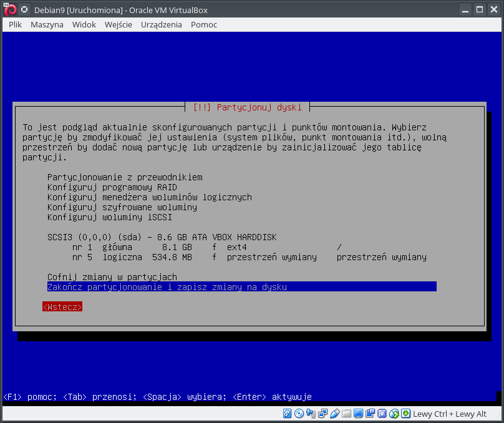This screenshot has height=423, width=504.
Task: Click the mouse integration icon in status bar
Action: pyautogui.click(x=394, y=414)
